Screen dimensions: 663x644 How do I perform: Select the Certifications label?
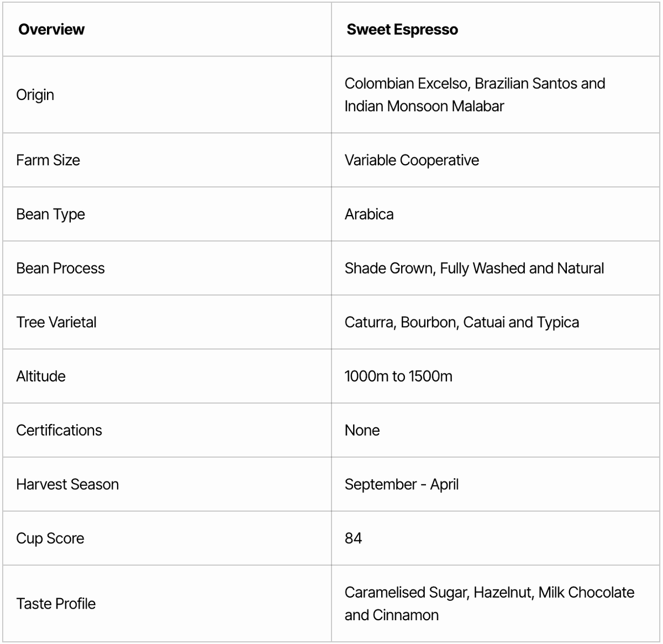[59, 430]
